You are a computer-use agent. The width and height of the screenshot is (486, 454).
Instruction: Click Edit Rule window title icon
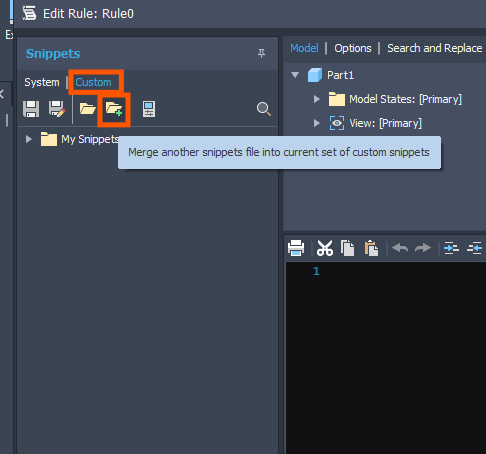29,13
